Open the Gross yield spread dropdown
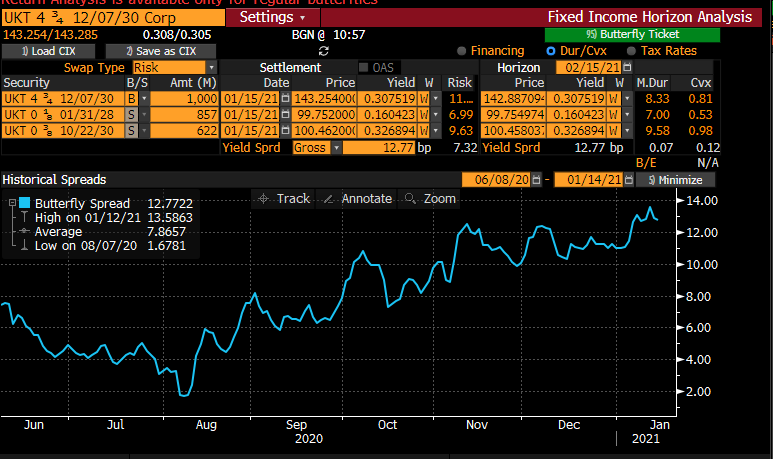Screen dimensions: 773x459 tap(336, 147)
